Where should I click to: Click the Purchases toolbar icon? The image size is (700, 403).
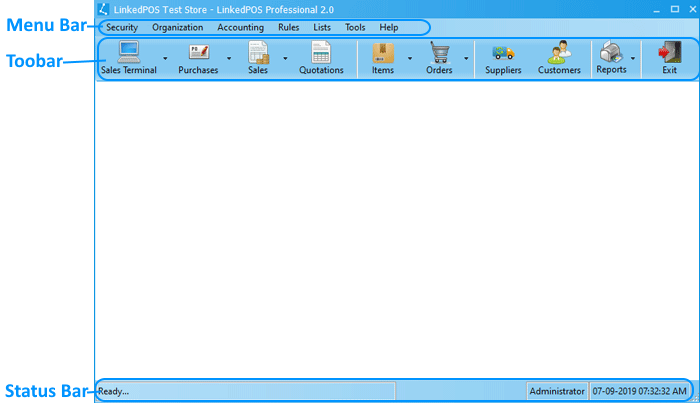(x=199, y=52)
